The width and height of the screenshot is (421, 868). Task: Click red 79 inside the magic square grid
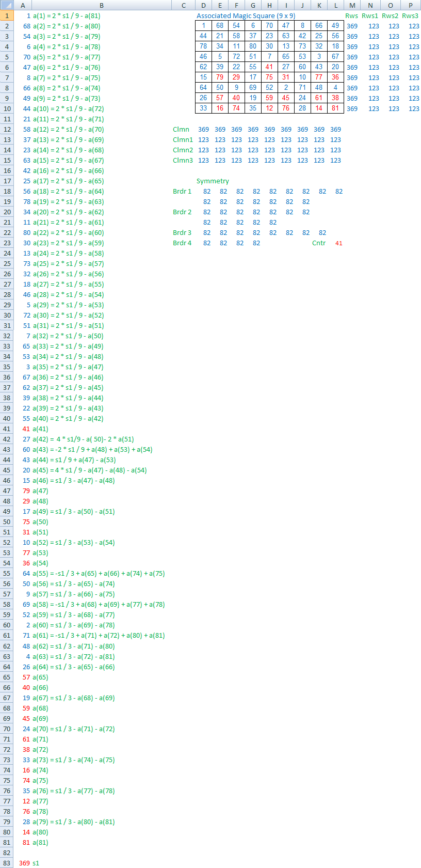pos(220,77)
